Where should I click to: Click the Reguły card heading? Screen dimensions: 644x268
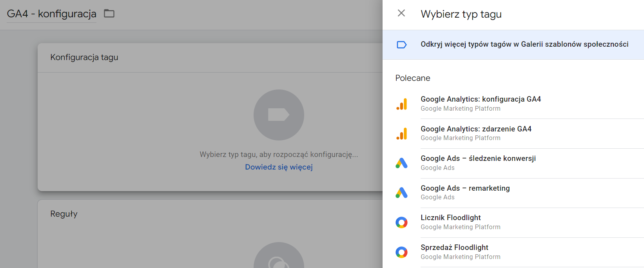click(64, 214)
